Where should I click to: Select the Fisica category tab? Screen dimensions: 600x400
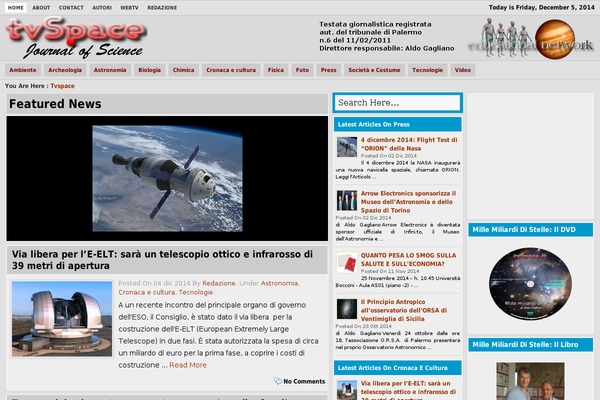click(x=276, y=70)
